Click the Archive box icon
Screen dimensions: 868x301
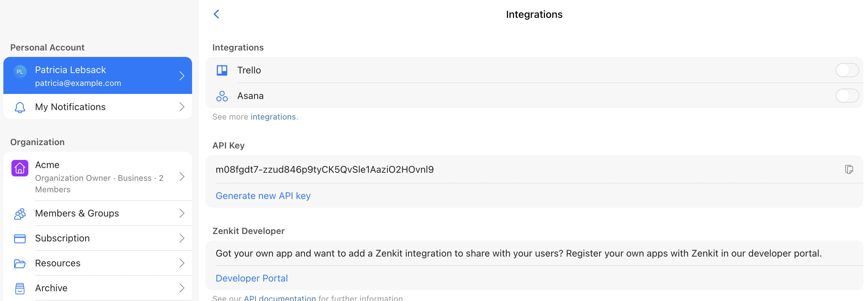[20, 289]
